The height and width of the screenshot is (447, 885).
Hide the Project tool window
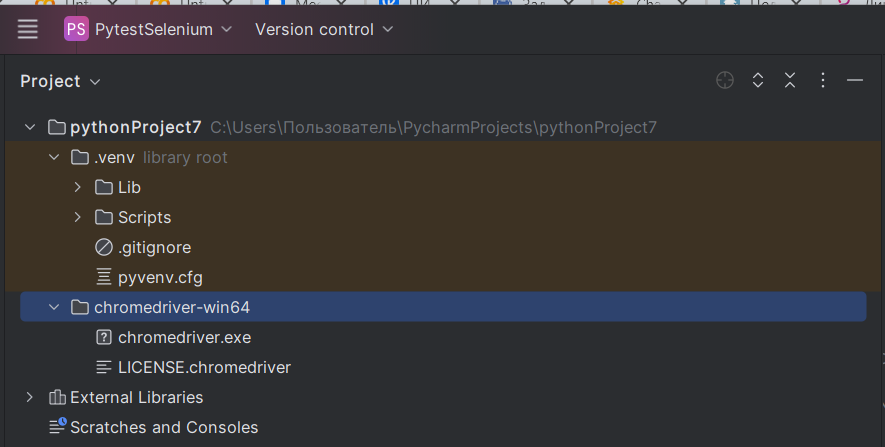pos(855,81)
